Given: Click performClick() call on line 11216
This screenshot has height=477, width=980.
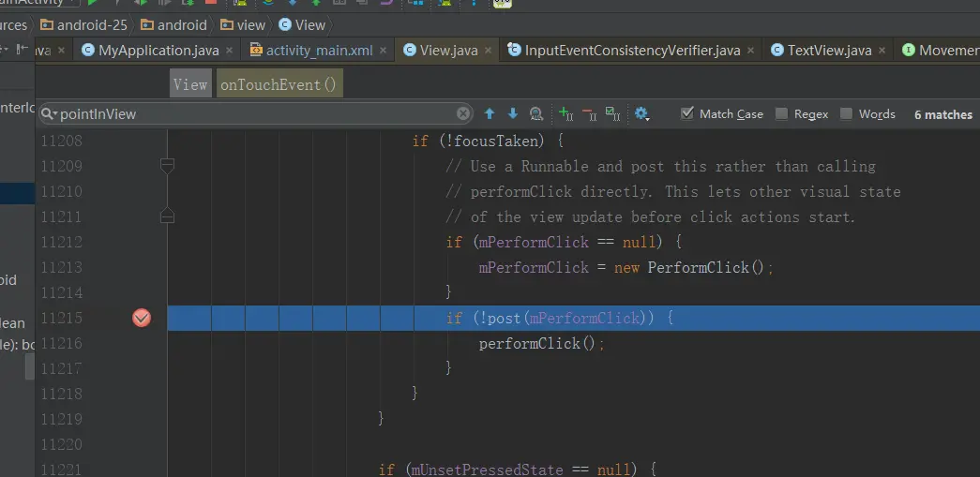Looking at the screenshot, I should point(537,343).
